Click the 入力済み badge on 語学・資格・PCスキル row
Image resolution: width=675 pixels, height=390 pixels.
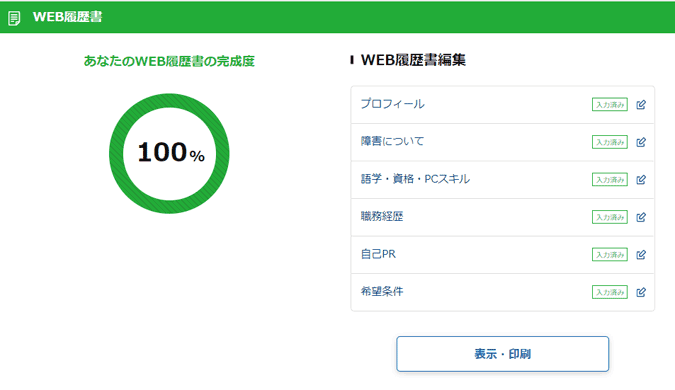(x=610, y=180)
